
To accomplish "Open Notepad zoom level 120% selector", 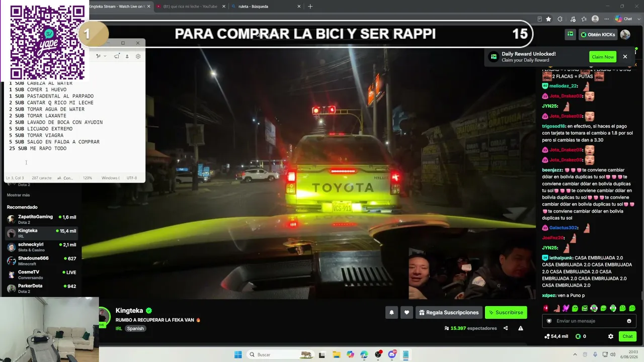I will pyautogui.click(x=88, y=178).
